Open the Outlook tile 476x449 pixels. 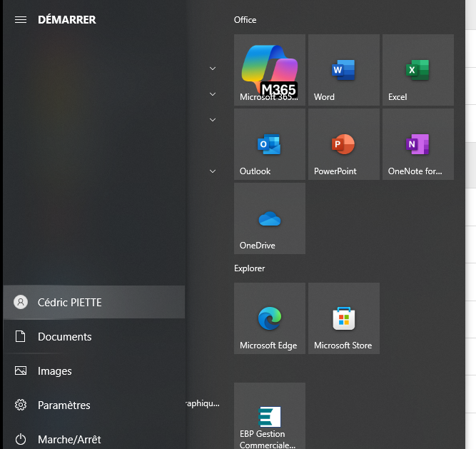pos(270,144)
